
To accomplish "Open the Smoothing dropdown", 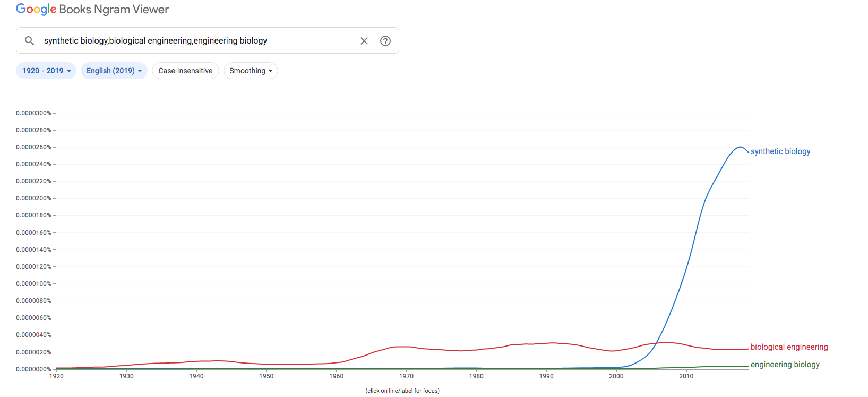I will [x=251, y=71].
